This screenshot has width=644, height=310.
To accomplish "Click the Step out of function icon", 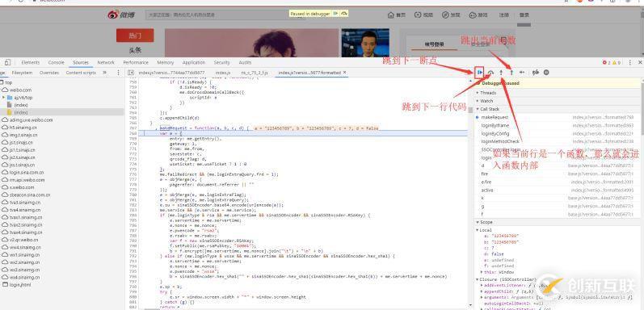I will [x=511, y=73].
